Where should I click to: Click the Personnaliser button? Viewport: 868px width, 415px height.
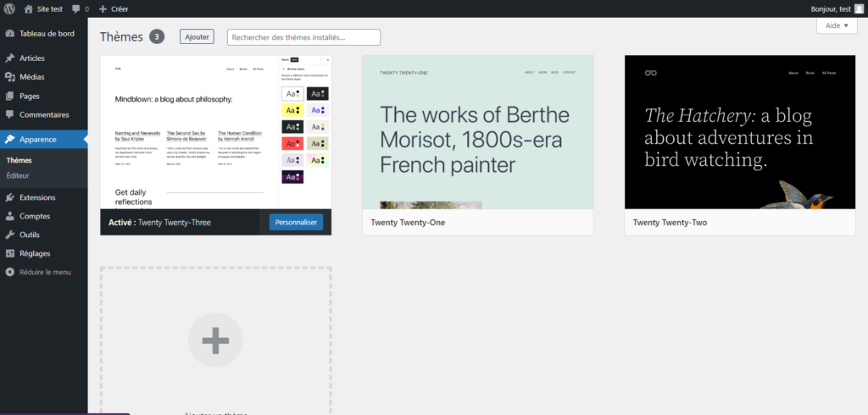point(296,223)
